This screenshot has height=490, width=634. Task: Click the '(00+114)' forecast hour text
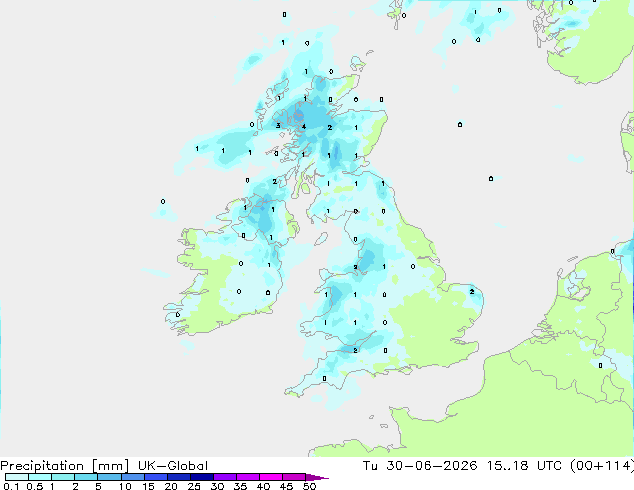(x=602, y=466)
